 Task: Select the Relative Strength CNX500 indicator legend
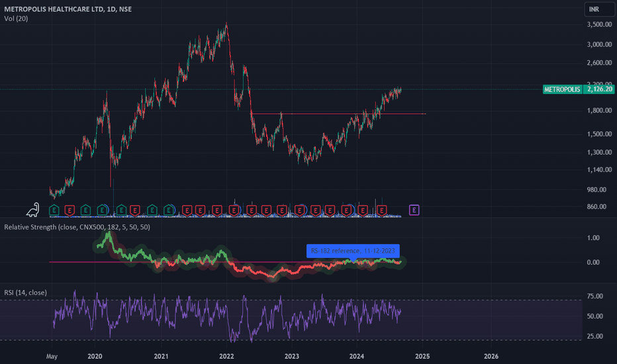77,227
